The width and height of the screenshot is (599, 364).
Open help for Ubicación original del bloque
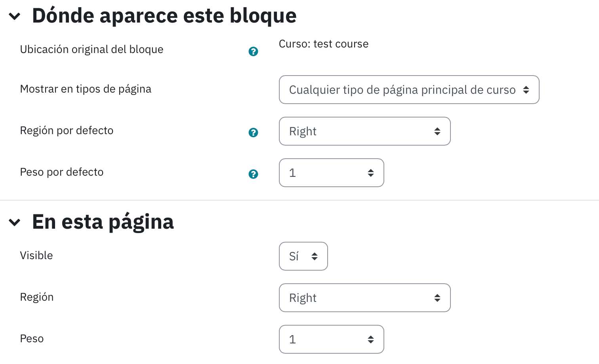(253, 51)
